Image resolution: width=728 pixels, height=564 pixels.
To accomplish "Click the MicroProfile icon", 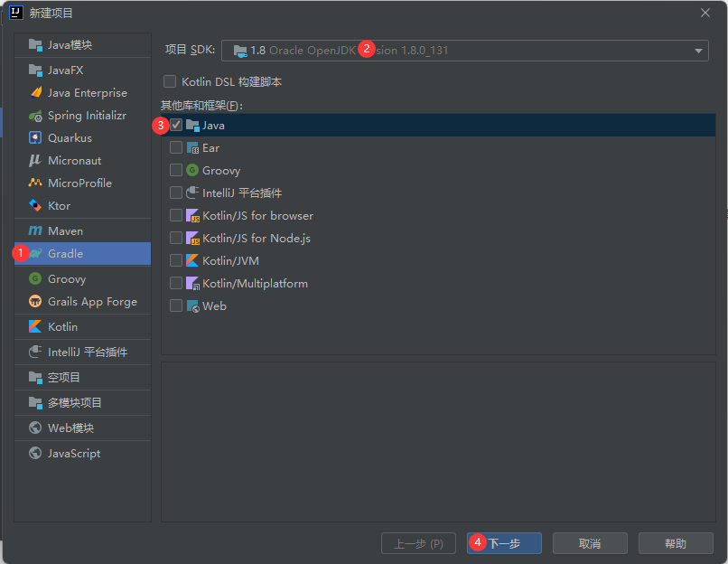I will click(35, 183).
